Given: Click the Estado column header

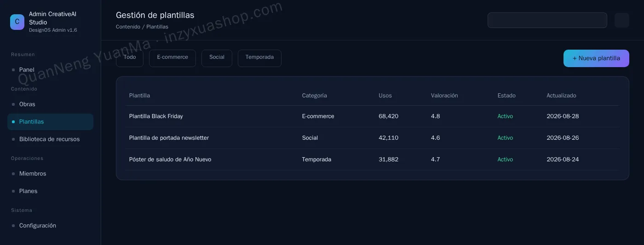Looking at the screenshot, I should click(506, 96).
